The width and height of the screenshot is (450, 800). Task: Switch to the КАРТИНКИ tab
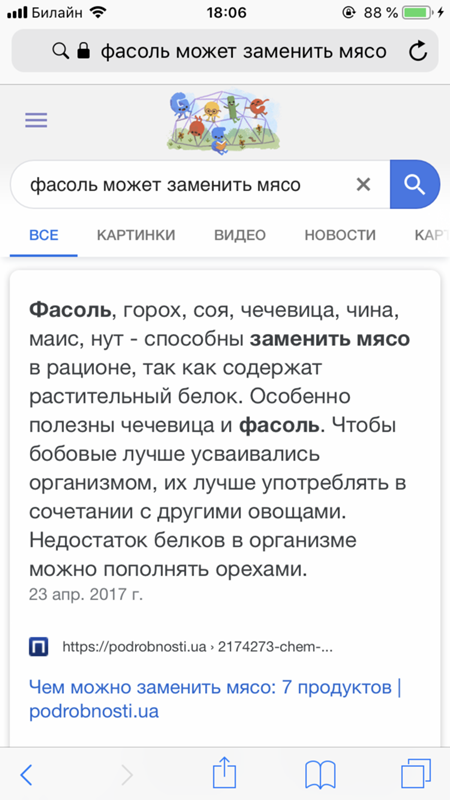tap(136, 235)
